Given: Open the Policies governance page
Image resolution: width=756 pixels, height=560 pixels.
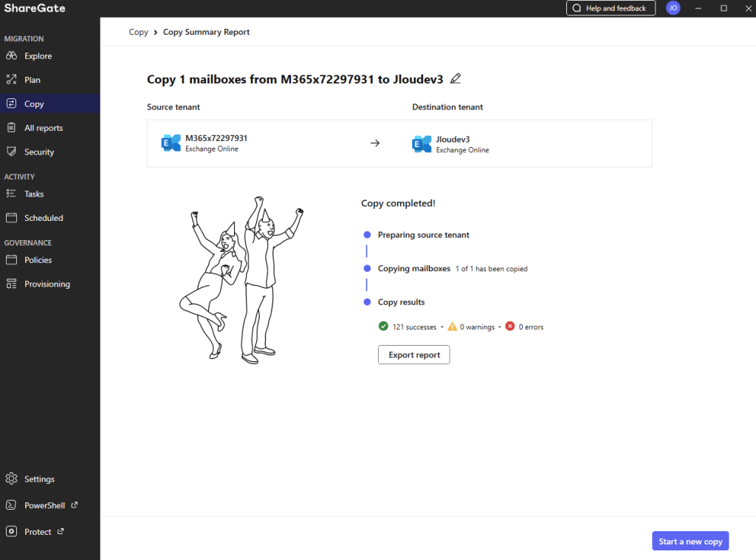Looking at the screenshot, I should 50,259.
